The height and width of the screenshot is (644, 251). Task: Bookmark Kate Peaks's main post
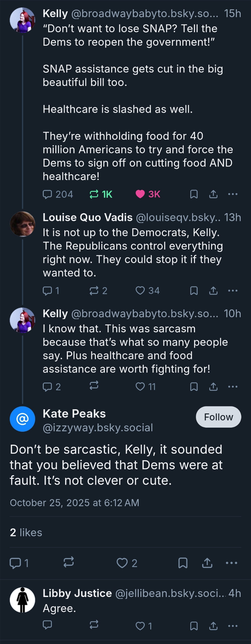183,563
